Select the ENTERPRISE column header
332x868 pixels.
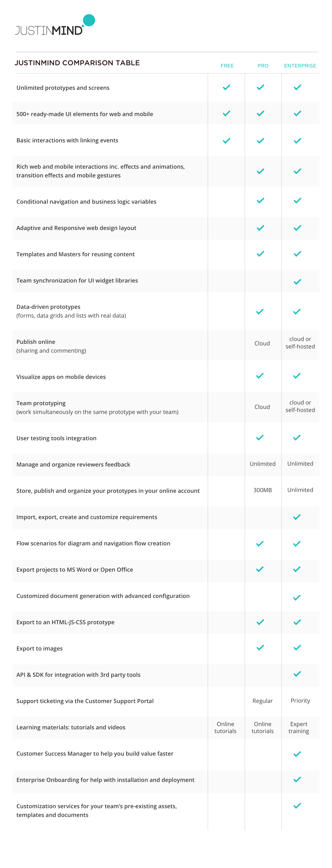point(300,66)
